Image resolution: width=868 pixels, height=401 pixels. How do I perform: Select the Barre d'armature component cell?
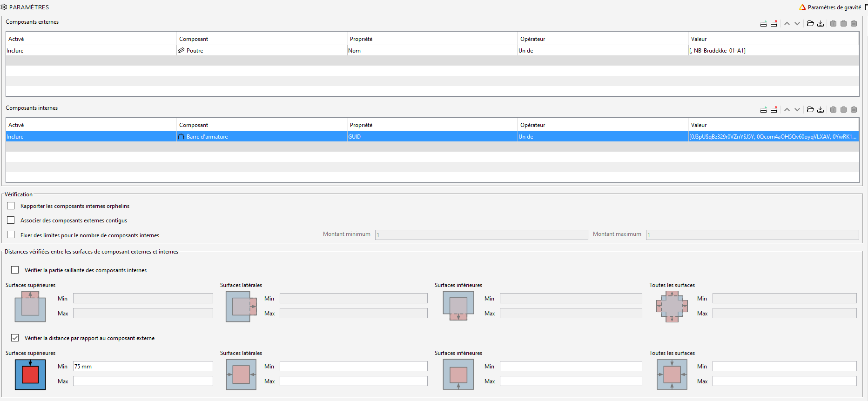click(x=262, y=137)
